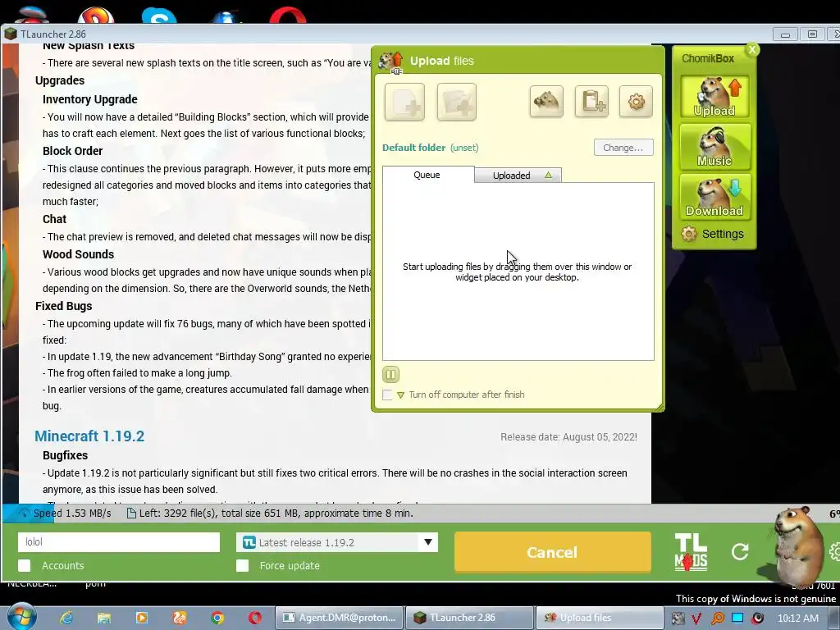The image size is (840, 630).
Task: Open TL Mods in TLauncher
Action: tap(691, 552)
